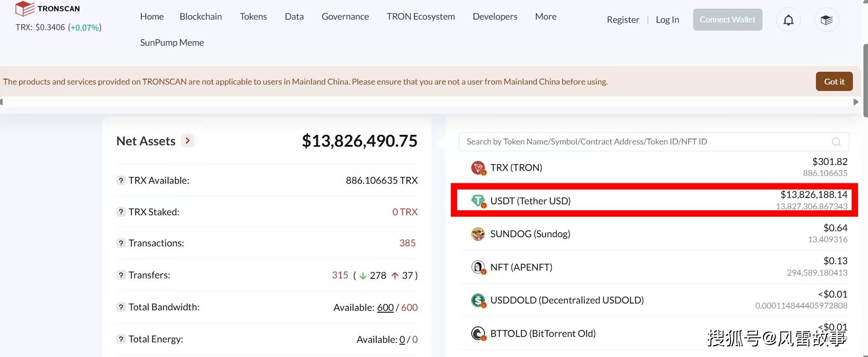
Task: Click the stacked-cube icon beside the bell
Action: click(x=827, y=20)
